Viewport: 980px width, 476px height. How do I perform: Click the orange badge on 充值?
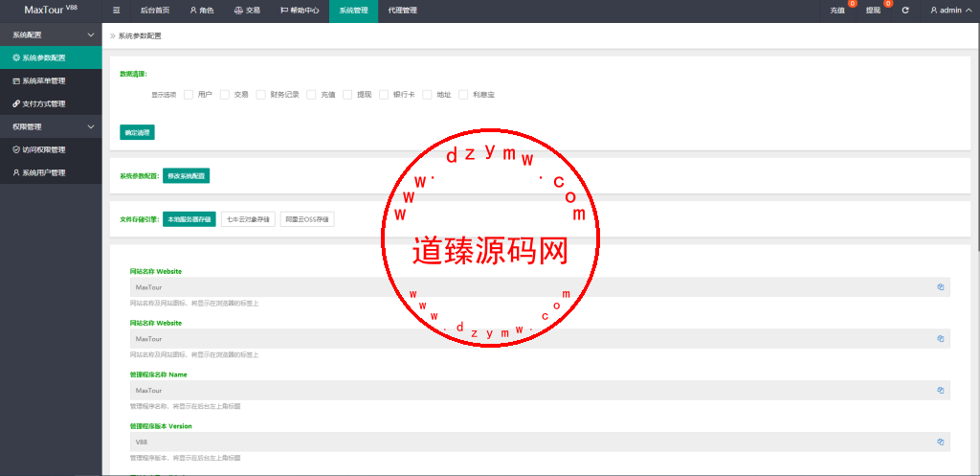(x=853, y=4)
